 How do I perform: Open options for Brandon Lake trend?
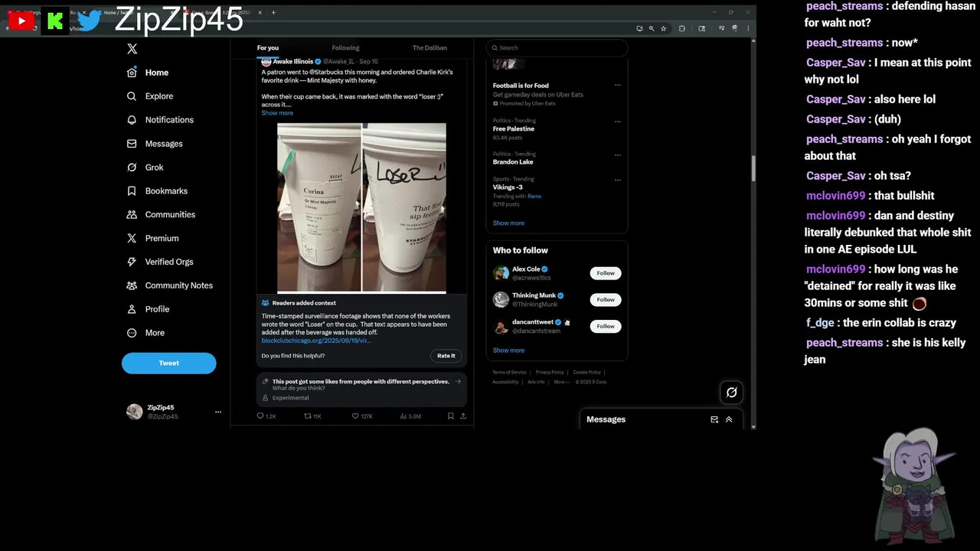click(x=618, y=154)
